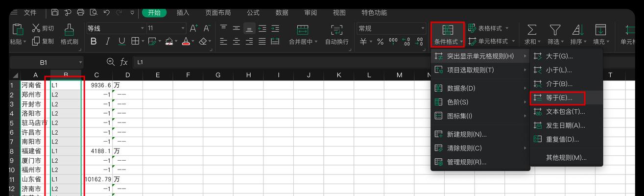Expand the quick access toolbar customize arrow
Screen dimensions: 644x196
[132, 12]
